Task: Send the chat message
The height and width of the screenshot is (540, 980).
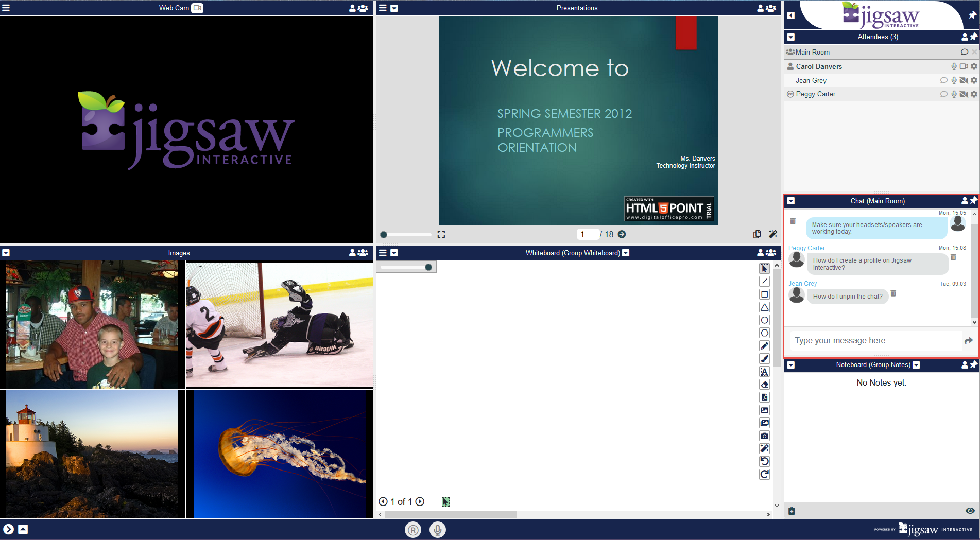Action: [968, 341]
